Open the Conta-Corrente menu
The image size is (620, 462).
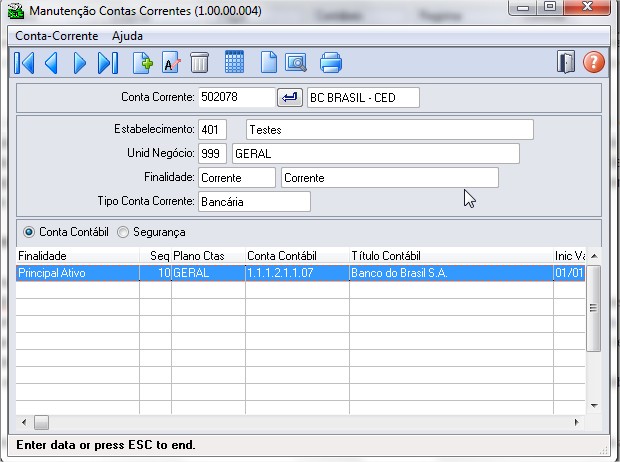click(x=57, y=36)
